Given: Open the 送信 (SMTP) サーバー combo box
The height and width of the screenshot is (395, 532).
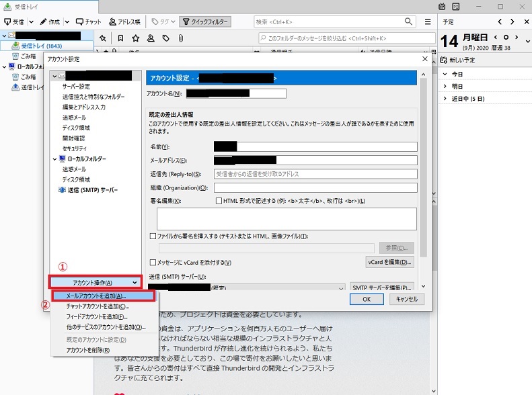Looking at the screenshot, I should pos(247,288).
